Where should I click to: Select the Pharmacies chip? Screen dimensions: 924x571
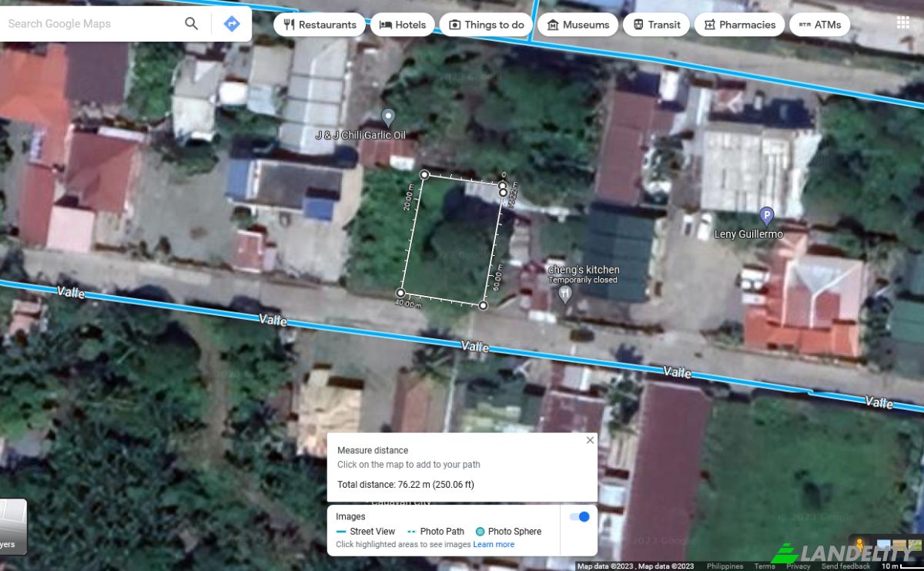point(739,25)
